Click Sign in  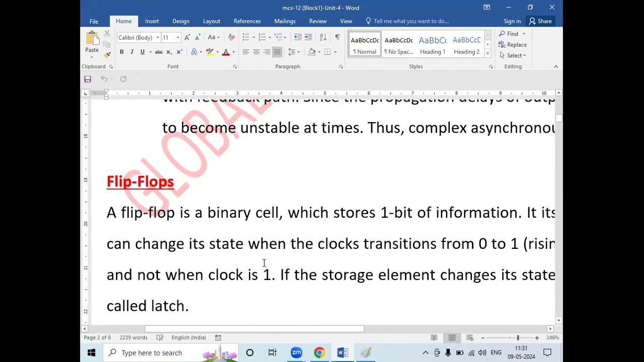tap(512, 21)
